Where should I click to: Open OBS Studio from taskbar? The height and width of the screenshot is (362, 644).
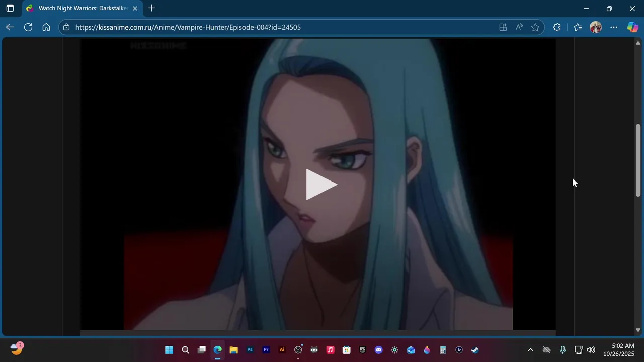(298, 350)
